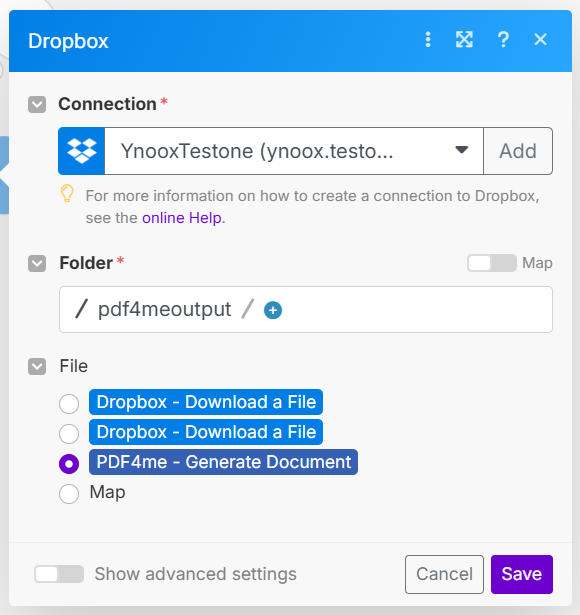Collapse the Folder section chevron

point(37,264)
